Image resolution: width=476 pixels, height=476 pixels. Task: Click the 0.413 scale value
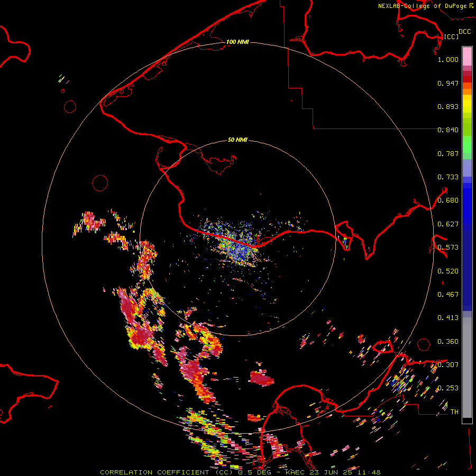(448, 318)
